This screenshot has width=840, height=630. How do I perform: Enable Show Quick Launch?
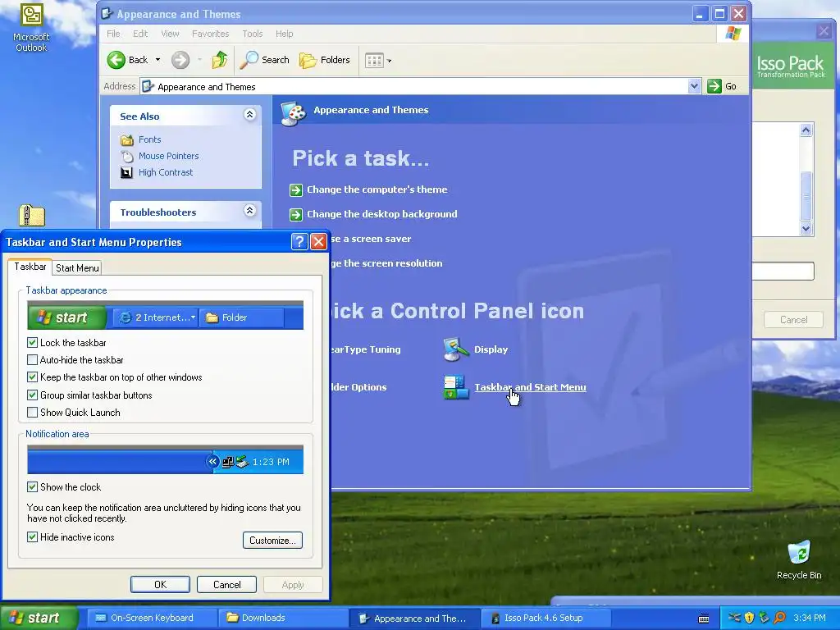pos(32,413)
